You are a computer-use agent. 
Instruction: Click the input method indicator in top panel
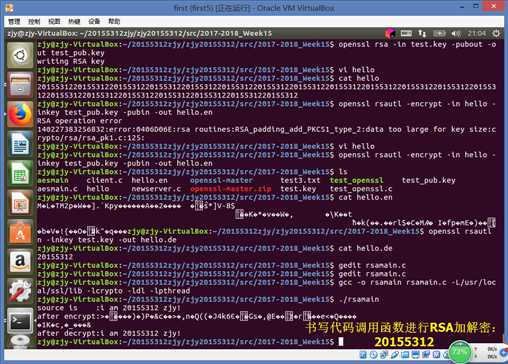tap(390, 33)
